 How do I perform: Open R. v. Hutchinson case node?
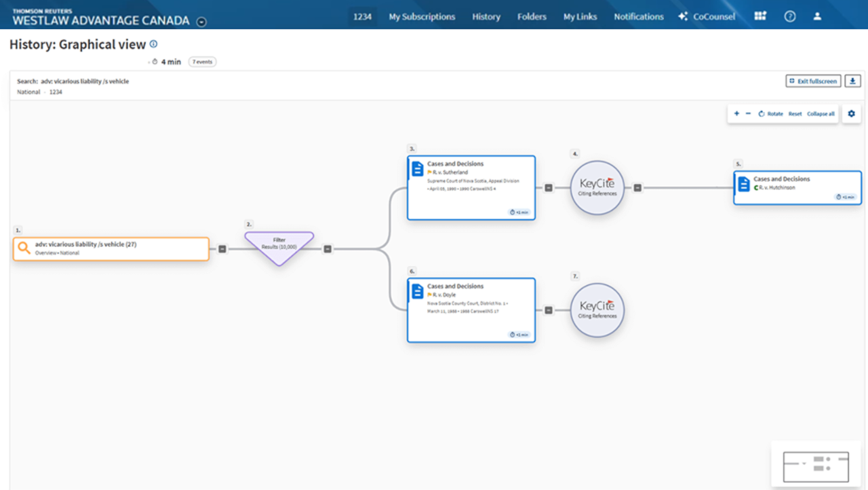pyautogui.click(x=797, y=187)
